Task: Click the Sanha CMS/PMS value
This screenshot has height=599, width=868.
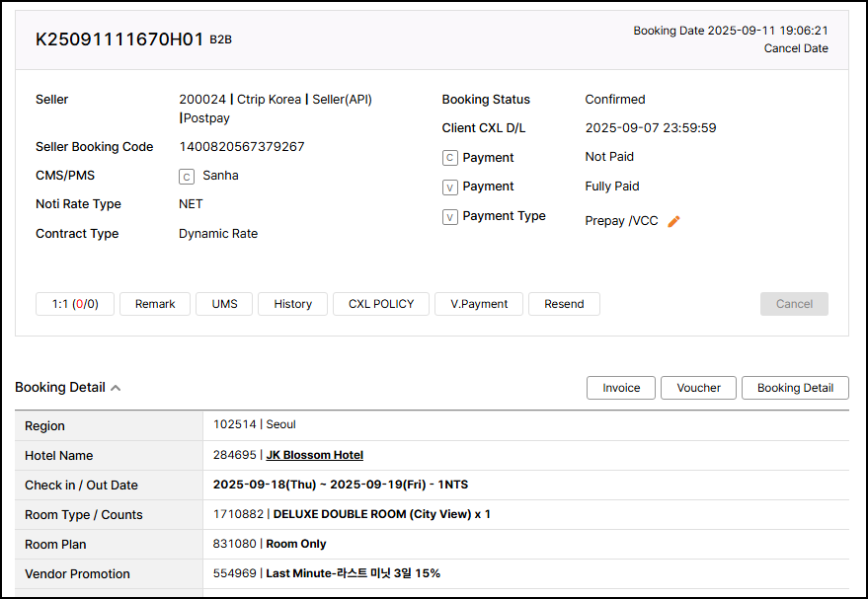Action: point(220,176)
